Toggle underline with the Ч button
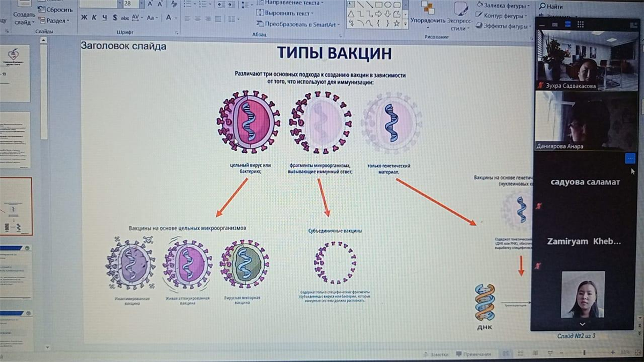 tap(104, 17)
